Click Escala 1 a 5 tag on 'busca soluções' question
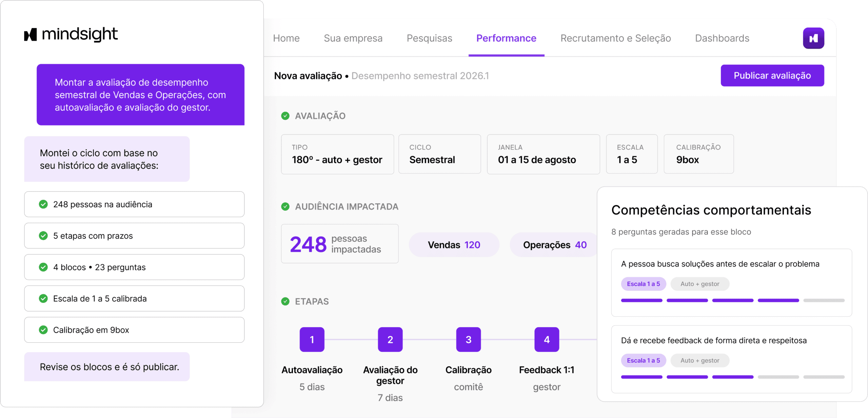 click(643, 284)
